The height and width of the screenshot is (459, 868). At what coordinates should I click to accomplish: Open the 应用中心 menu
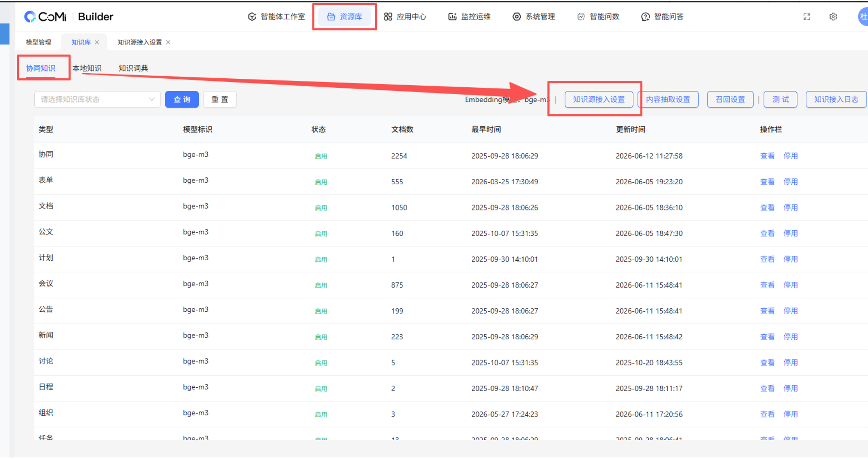point(405,17)
